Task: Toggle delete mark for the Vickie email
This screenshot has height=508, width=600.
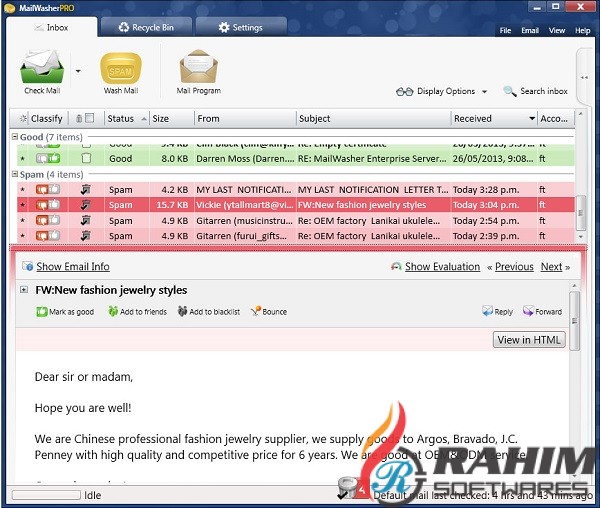Action: [86, 205]
